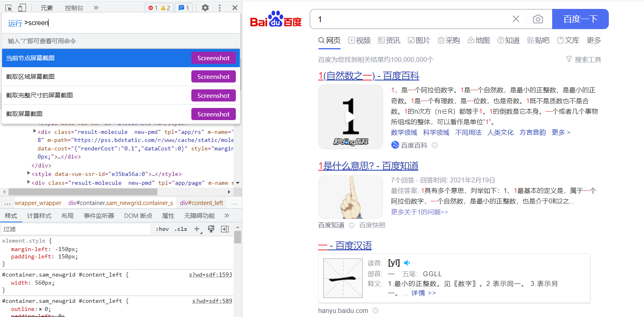This screenshot has width=644, height=317.
Task: Select the 图片 search tab
Action: pos(419,40)
